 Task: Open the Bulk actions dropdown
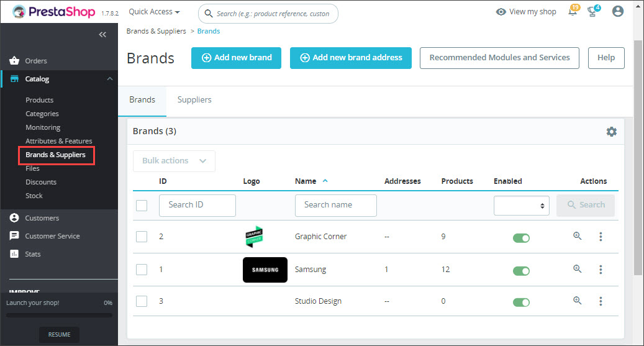tap(174, 161)
